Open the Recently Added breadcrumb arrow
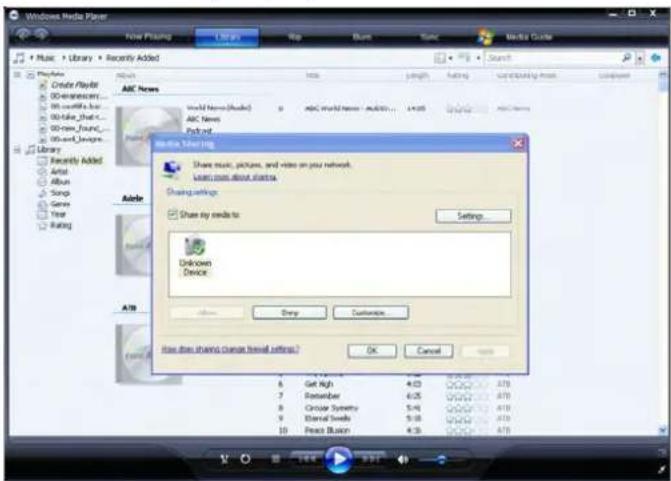This screenshot has width=671, height=481. click(100, 58)
